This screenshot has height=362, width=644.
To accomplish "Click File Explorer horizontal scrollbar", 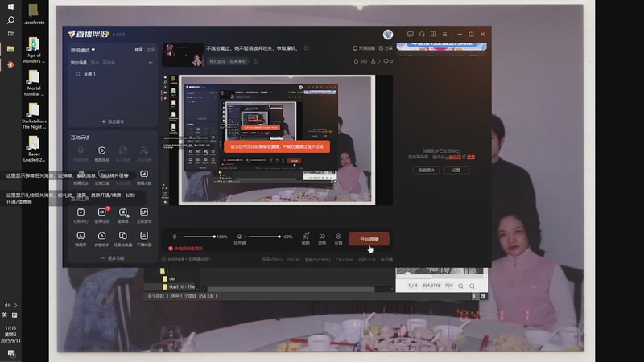I will pyautogui.click(x=291, y=290).
